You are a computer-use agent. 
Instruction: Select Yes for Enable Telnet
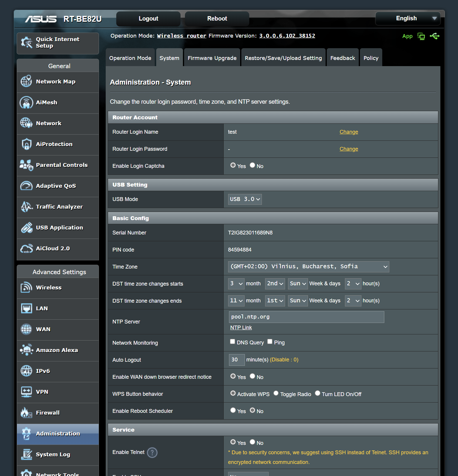[233, 442]
